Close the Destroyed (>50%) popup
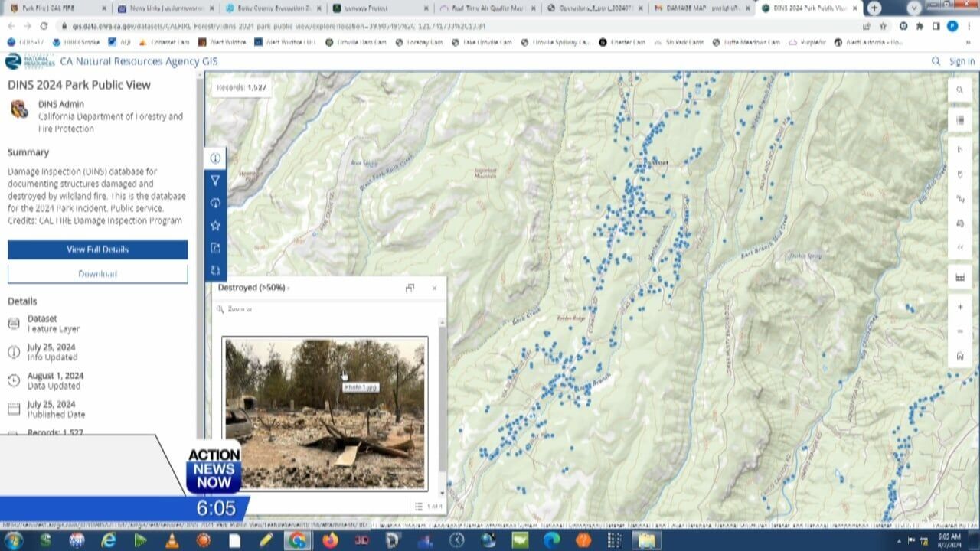Screen dimensions: 980x551 pyautogui.click(x=434, y=288)
